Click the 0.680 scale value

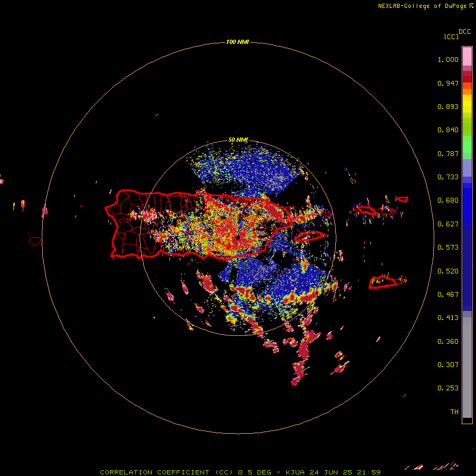(x=448, y=200)
